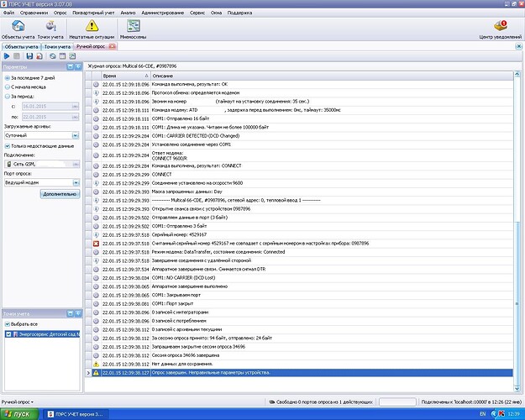The image size is (525, 420).
Task: Close the Ручной опрос tab with its red icon
Action: point(113,46)
